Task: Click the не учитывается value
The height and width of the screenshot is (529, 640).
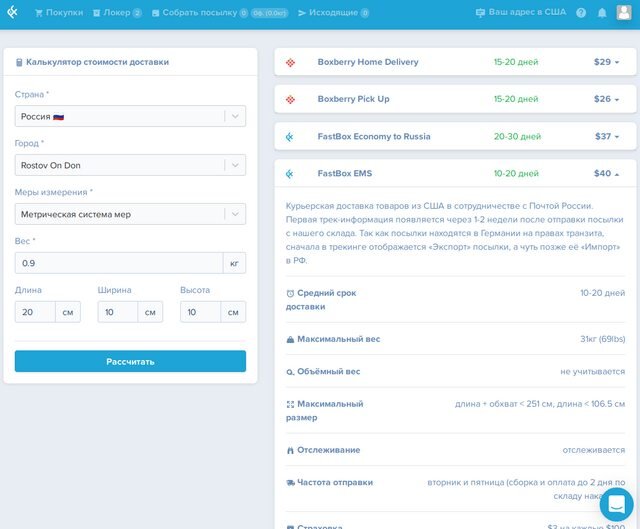Action: (x=593, y=371)
